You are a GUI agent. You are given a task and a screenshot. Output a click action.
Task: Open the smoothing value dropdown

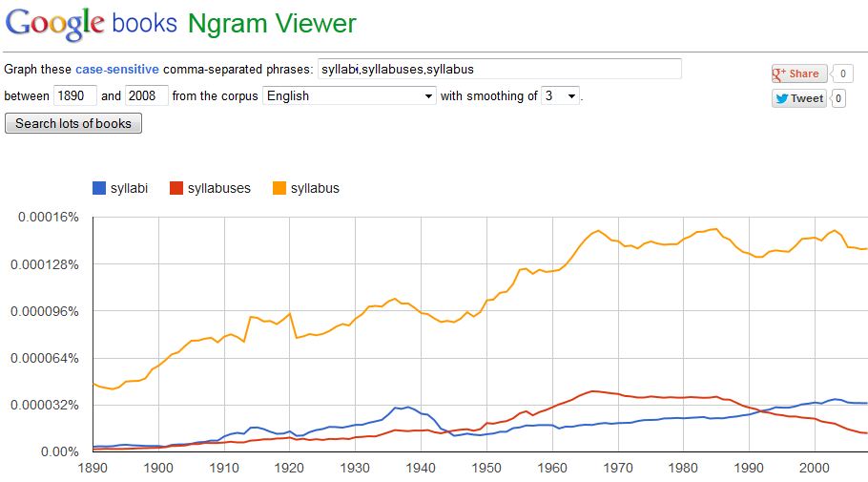[x=560, y=95]
